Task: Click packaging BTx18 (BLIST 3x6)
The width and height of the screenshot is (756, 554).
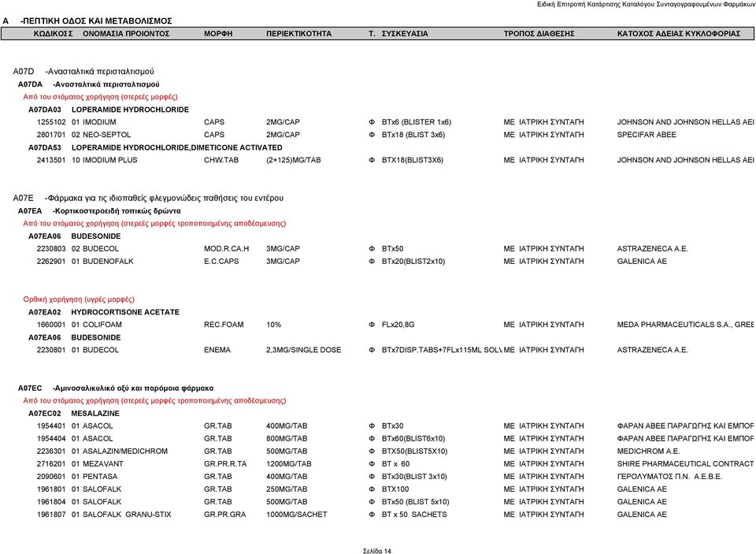Action: point(413,135)
